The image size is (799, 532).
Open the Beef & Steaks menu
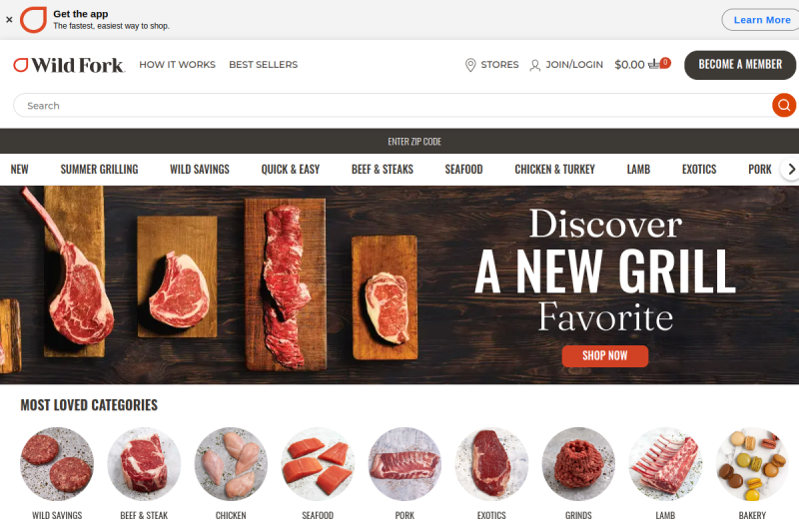(x=383, y=170)
